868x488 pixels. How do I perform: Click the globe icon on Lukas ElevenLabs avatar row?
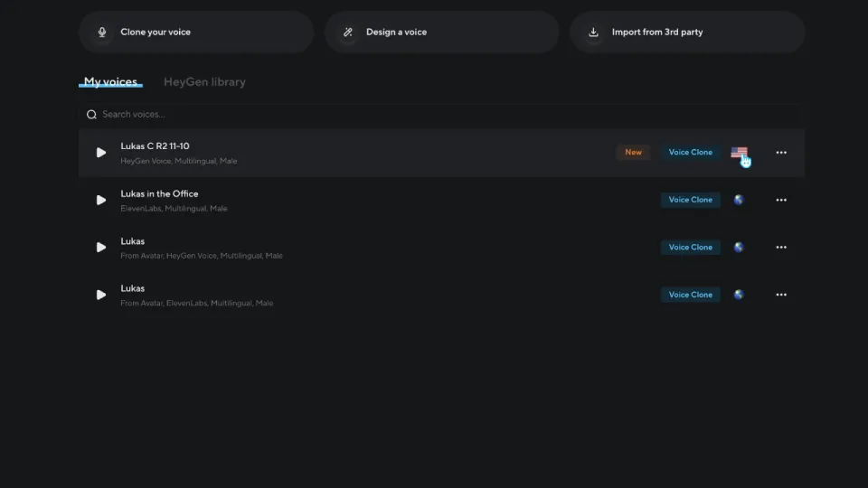click(739, 295)
